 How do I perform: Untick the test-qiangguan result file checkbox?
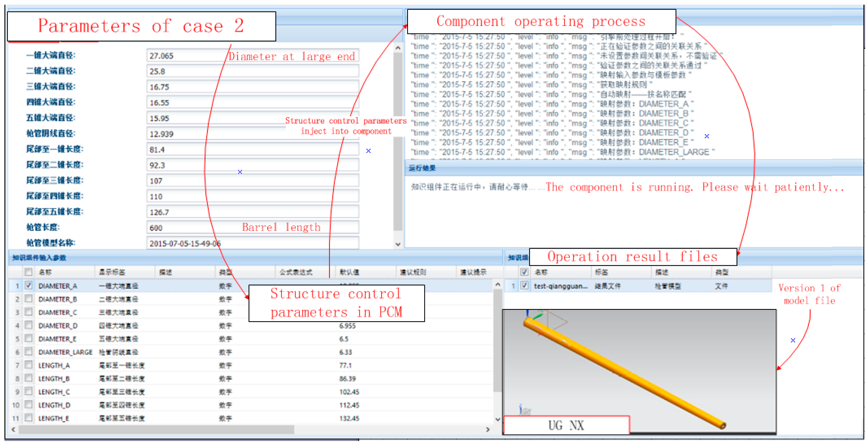[x=524, y=286]
